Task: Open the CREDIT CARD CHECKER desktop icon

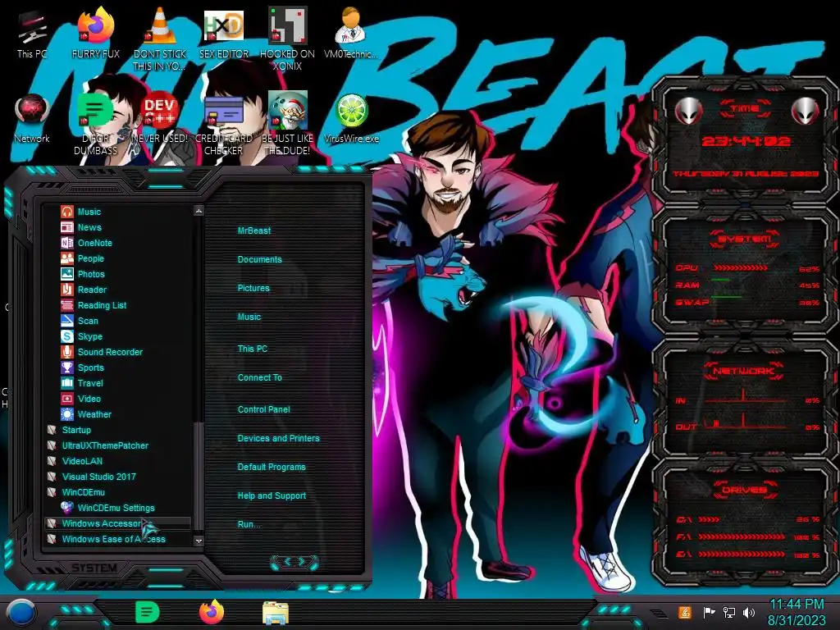Action: pos(224,125)
